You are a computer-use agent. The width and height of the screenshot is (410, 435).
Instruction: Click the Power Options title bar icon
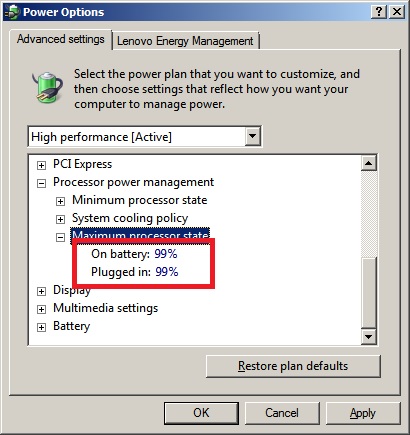pos(12,12)
